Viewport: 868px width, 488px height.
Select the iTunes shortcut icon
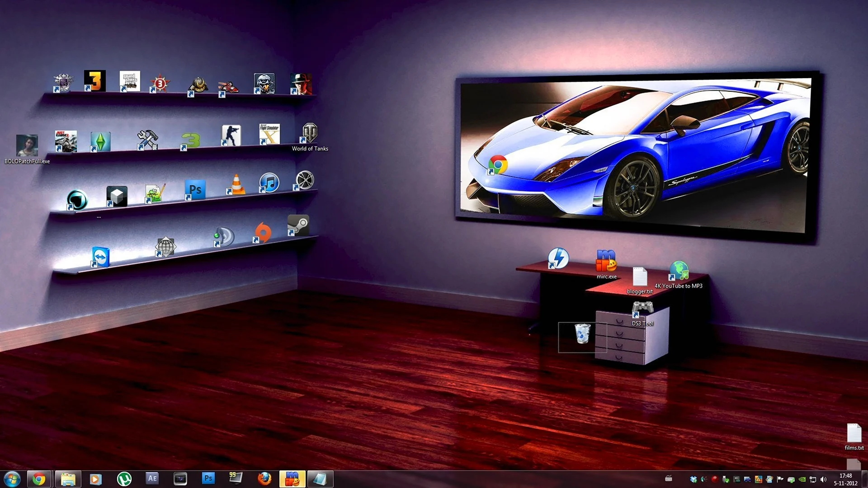tap(269, 183)
